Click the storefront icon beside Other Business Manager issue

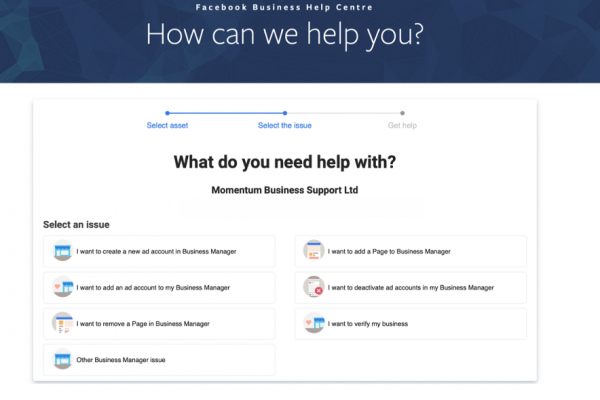click(x=62, y=359)
